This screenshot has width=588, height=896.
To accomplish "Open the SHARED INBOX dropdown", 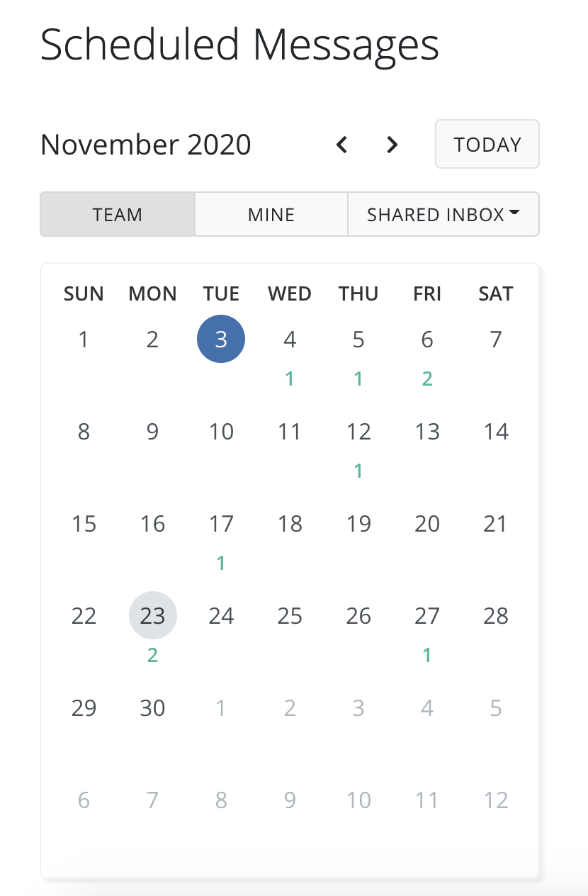I will [x=443, y=214].
